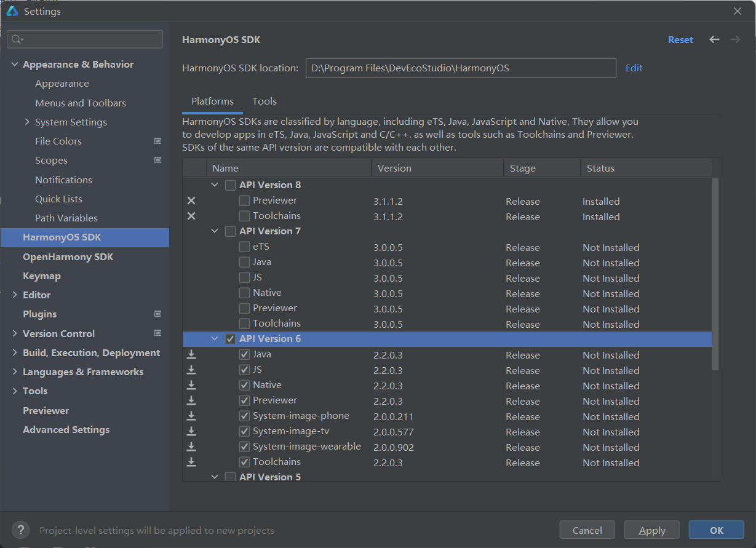Expand the Tools settings section
Screen dimensions: 756x548
[15, 391]
